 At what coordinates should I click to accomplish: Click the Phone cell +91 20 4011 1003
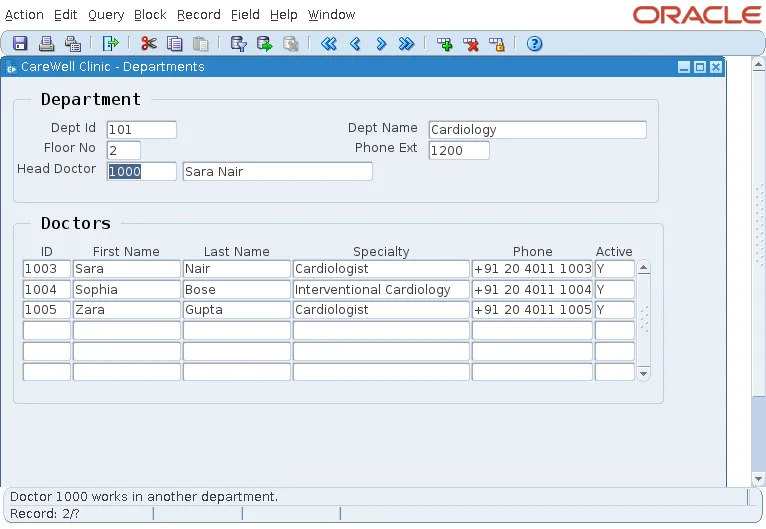tap(532, 269)
